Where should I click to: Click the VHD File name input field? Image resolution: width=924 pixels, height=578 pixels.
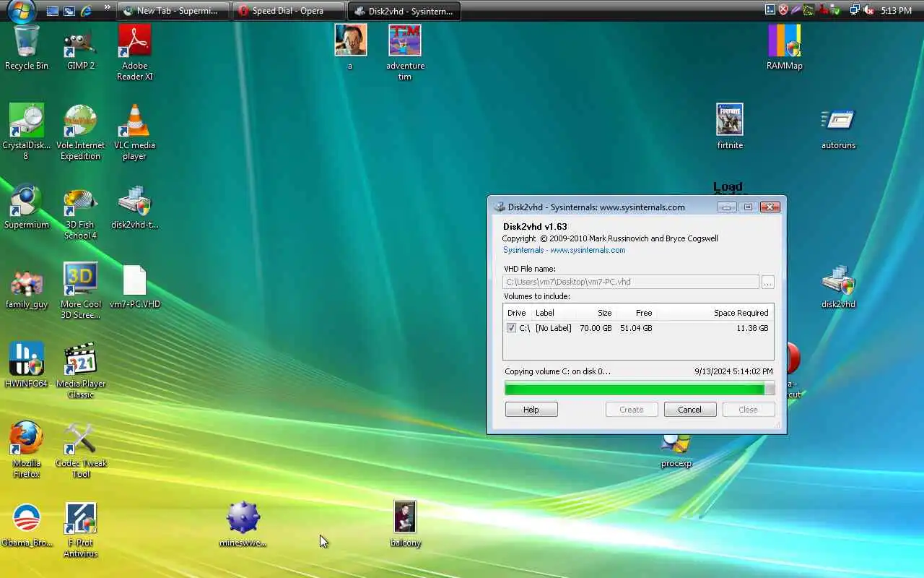coord(631,282)
